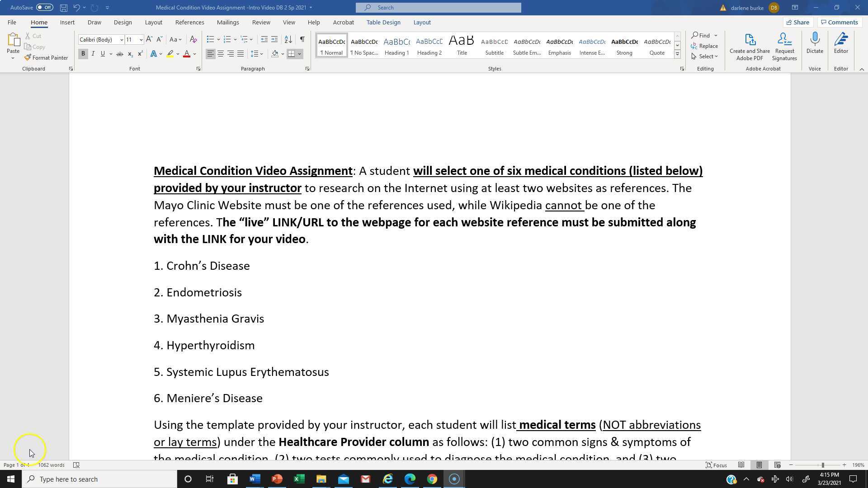Select the Format Painter tool
The height and width of the screenshot is (488, 868).
(47, 57)
